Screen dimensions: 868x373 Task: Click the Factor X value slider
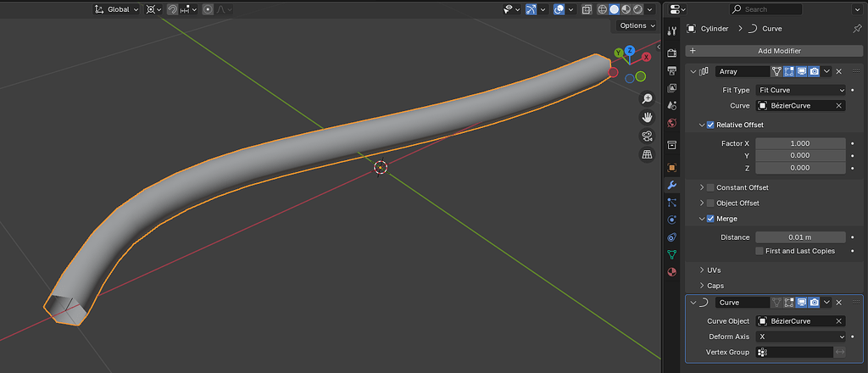[800, 143]
